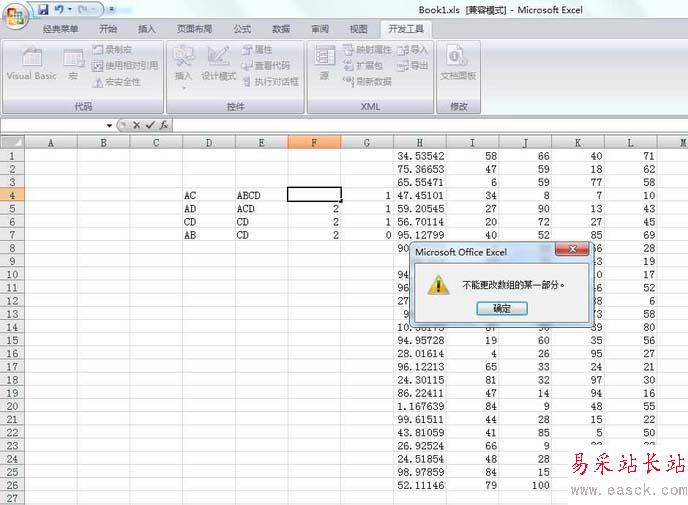Click the cell with value 94.95728

[x=420, y=340]
